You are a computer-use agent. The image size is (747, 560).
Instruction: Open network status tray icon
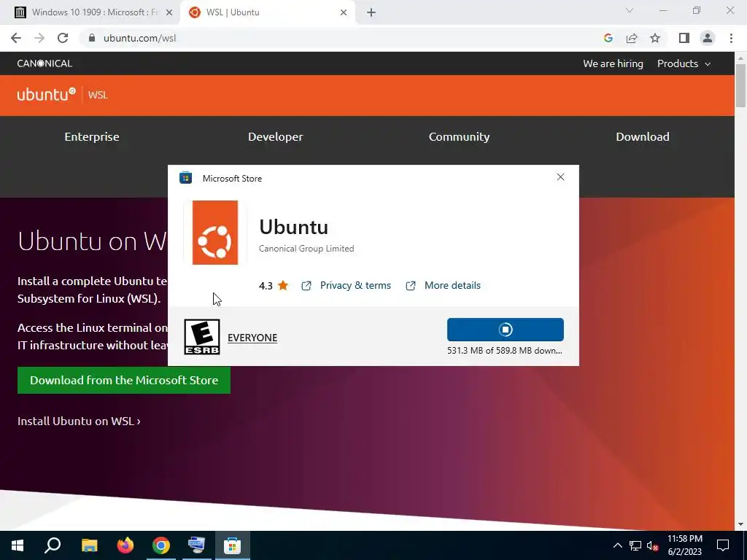tap(635, 545)
